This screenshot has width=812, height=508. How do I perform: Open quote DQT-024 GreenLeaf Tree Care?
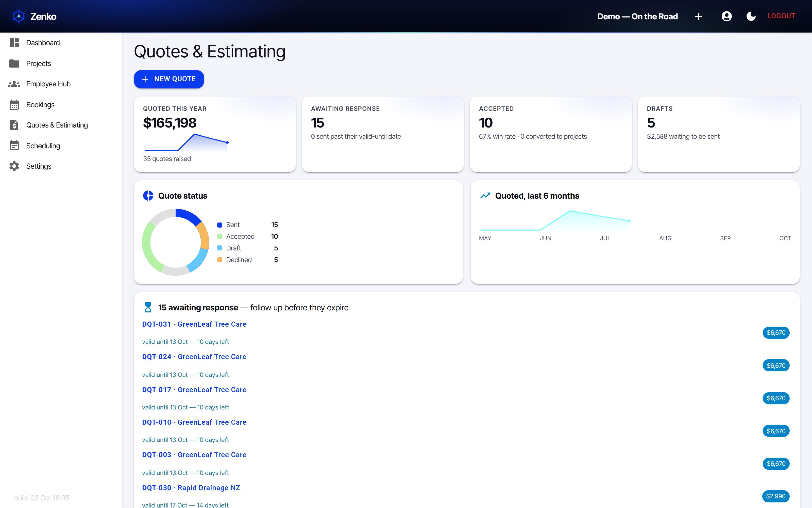[x=194, y=357]
